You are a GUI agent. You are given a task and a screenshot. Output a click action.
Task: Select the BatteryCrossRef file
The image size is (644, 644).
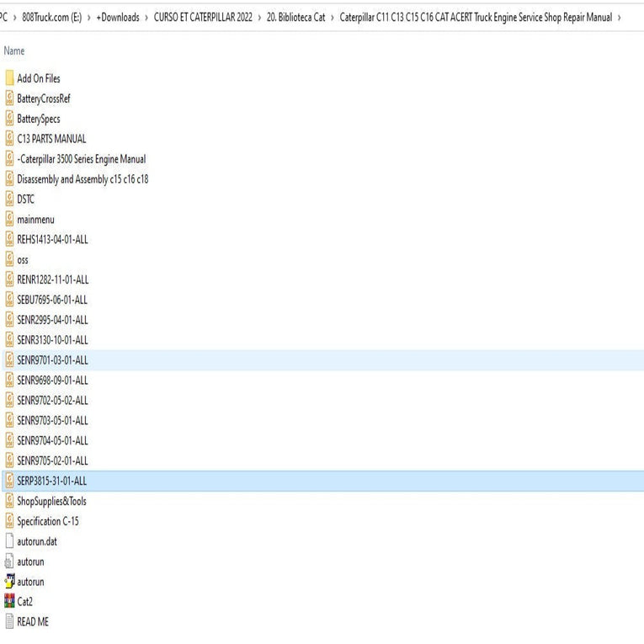point(44,98)
